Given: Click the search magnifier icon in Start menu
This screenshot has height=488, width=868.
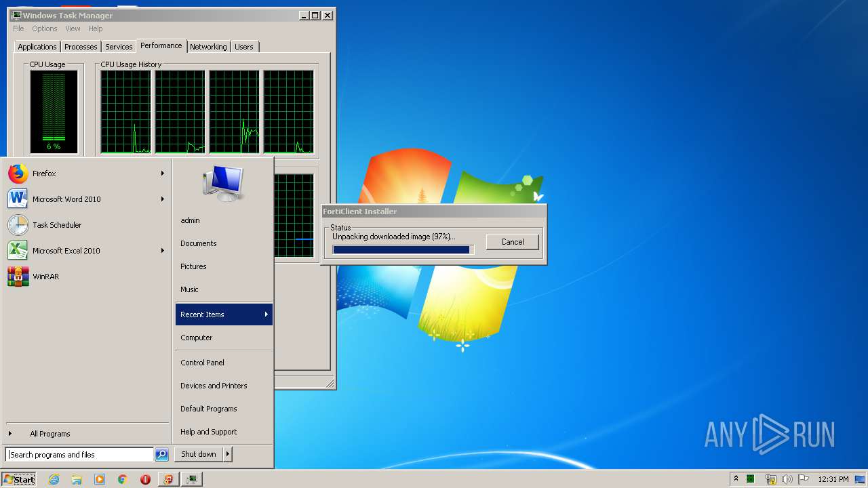Looking at the screenshot, I should 161,455.
